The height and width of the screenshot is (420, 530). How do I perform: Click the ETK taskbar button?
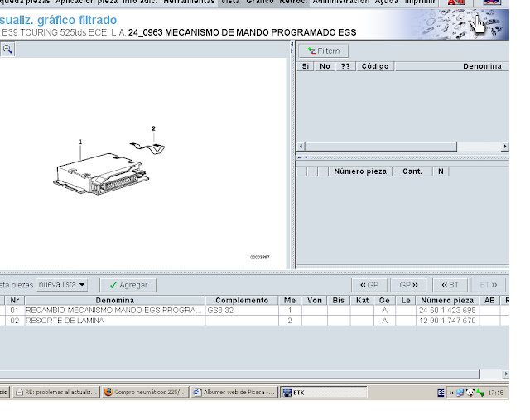pos(324,393)
